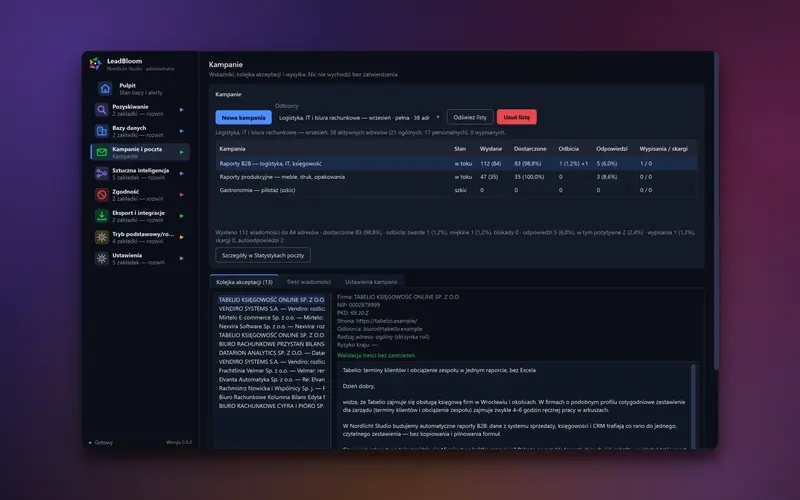Switch to Treść wiadomości tab
800x500 pixels.
click(x=309, y=282)
